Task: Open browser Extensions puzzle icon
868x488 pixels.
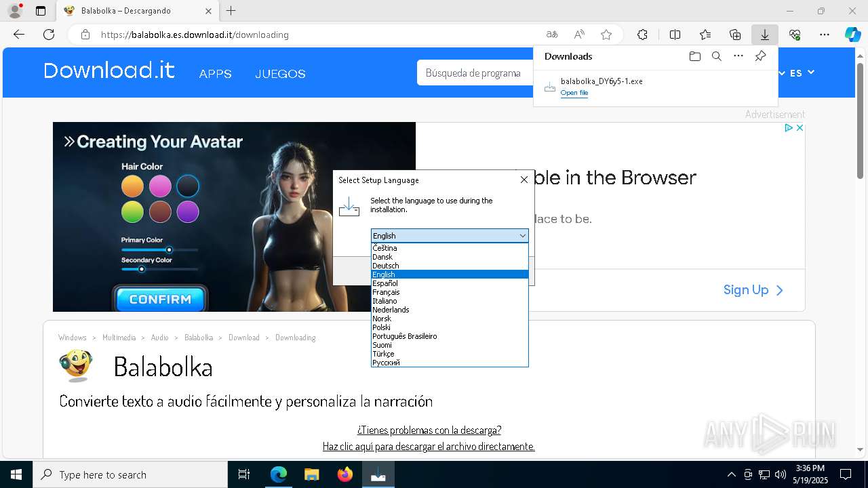Action: 642,35
